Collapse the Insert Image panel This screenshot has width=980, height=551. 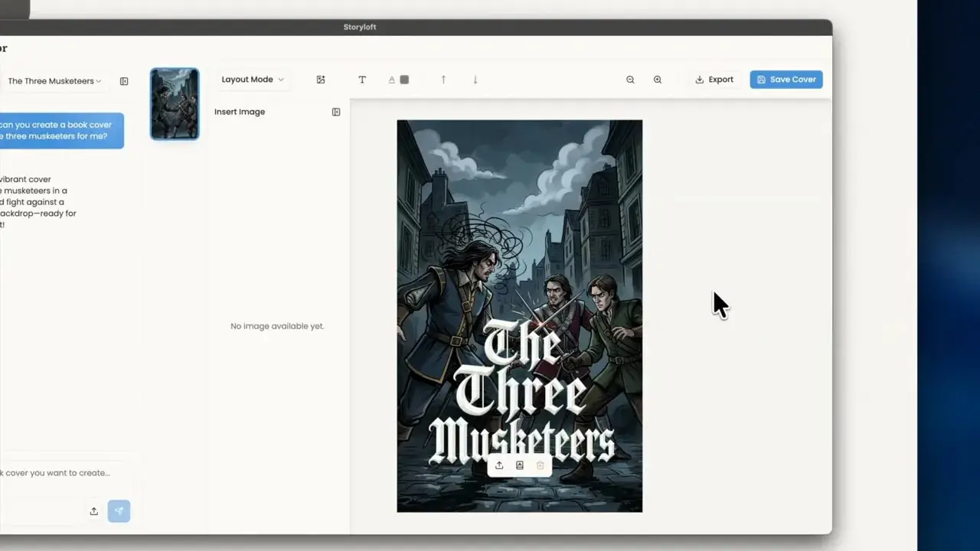pyautogui.click(x=336, y=112)
